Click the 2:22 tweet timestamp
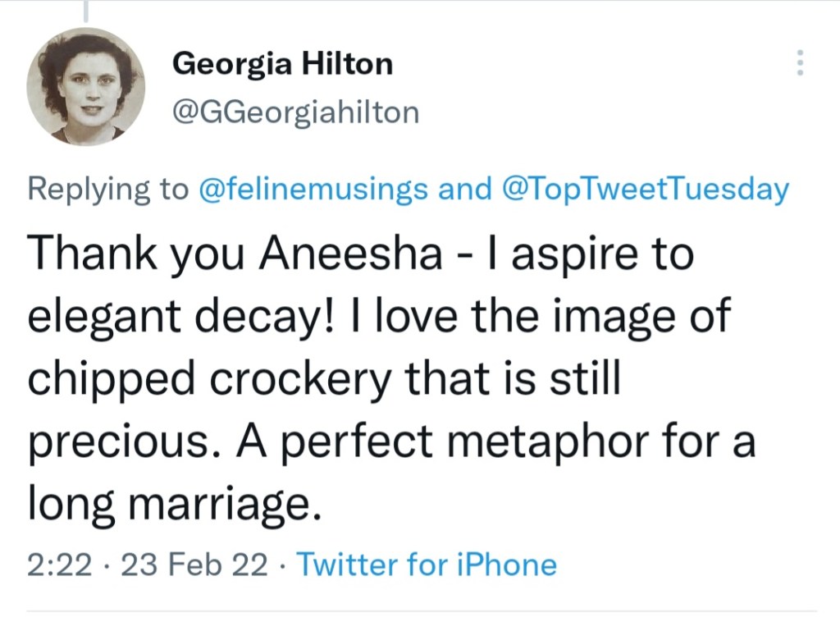The height and width of the screenshot is (622, 840). [x=59, y=565]
